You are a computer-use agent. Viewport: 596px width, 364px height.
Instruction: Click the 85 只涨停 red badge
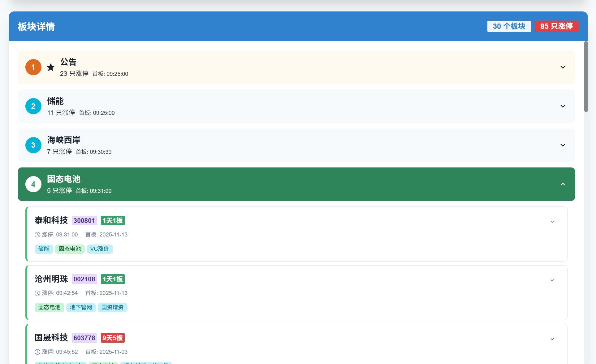pos(556,26)
